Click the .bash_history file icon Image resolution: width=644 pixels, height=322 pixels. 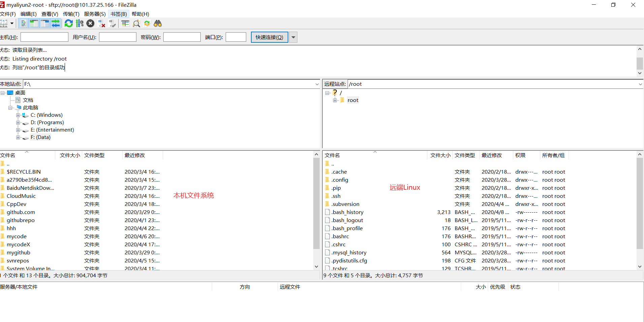coord(327,212)
